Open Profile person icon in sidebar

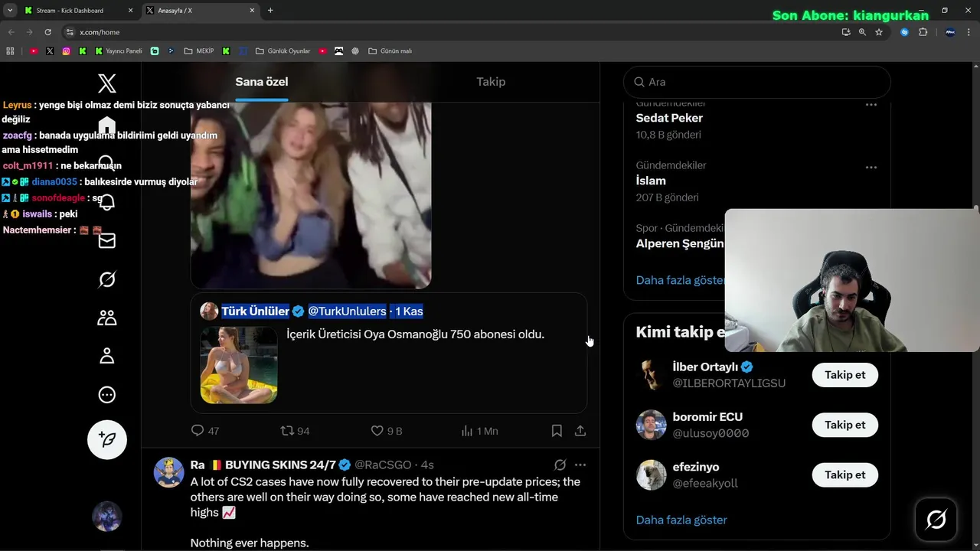(107, 356)
